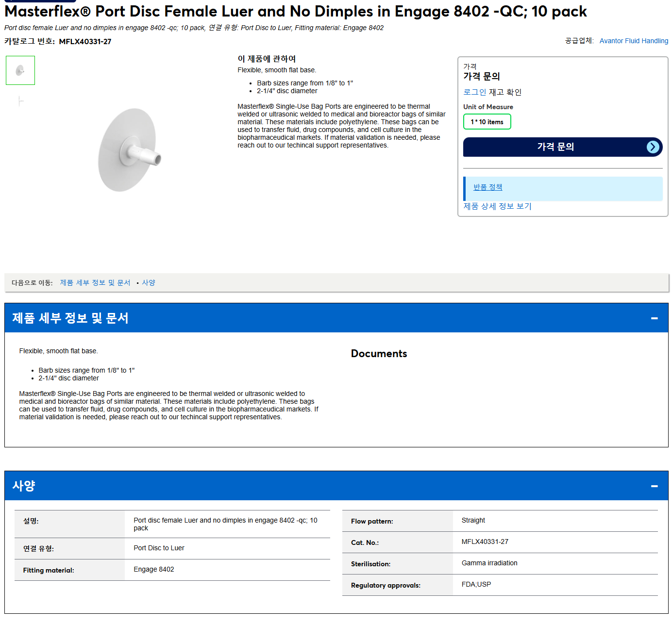Select the 1 * 10 items unit option
672x624 pixels.
click(487, 122)
